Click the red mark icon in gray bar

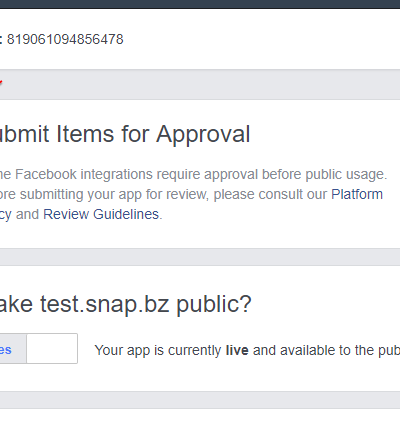pos(1,83)
